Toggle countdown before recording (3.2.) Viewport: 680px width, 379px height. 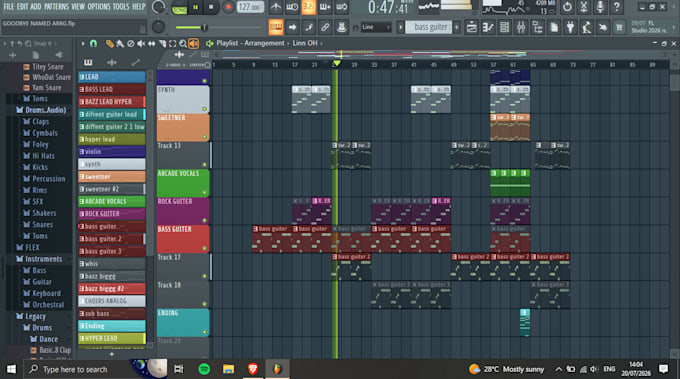coord(308,7)
